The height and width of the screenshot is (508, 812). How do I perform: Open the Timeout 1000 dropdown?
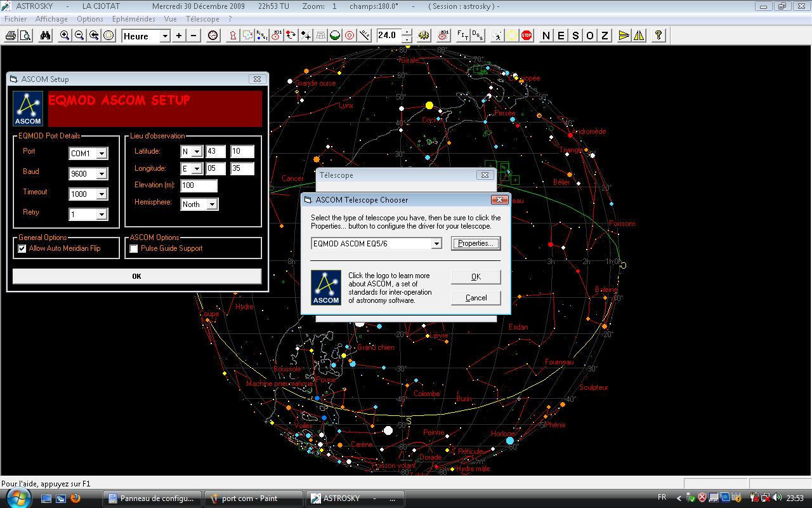(101, 194)
